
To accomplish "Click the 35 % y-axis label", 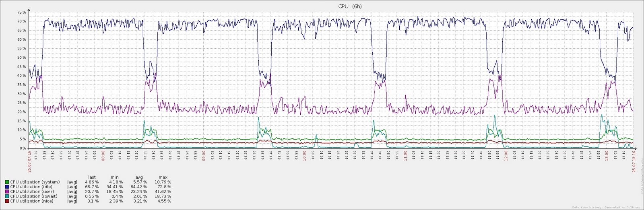I will 22,85.
